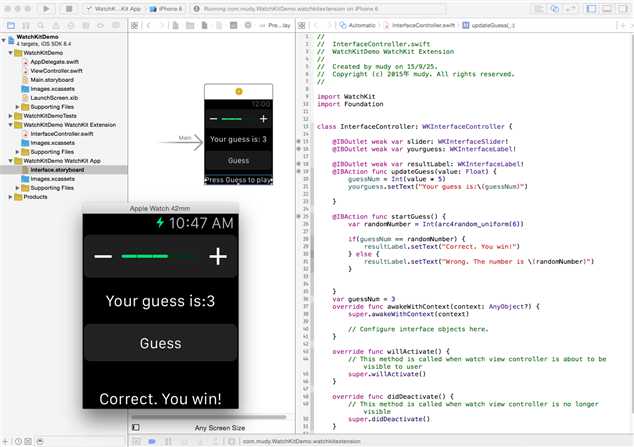Click green slider bar in storyboard scene
Screen dimensions: 634x447
click(x=232, y=119)
